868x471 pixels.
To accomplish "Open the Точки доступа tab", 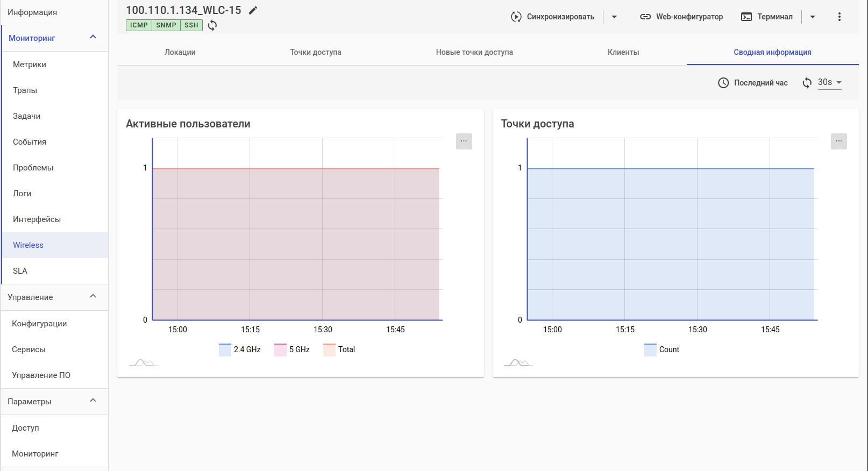I will [x=316, y=52].
